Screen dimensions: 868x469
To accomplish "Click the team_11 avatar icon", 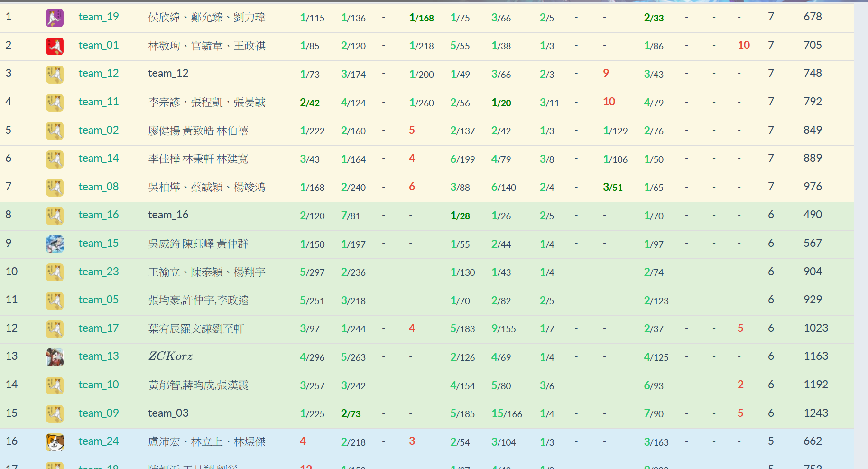I will point(55,103).
